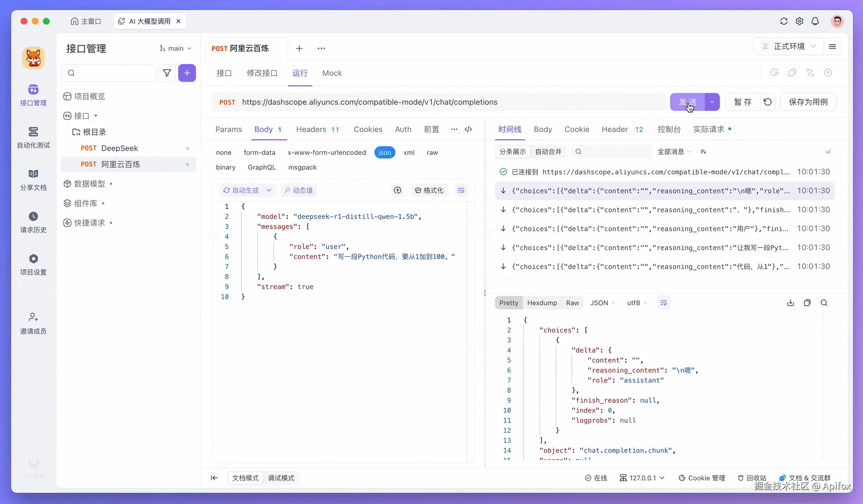Switch to the Headers request tab
863x504 pixels.
(x=311, y=129)
